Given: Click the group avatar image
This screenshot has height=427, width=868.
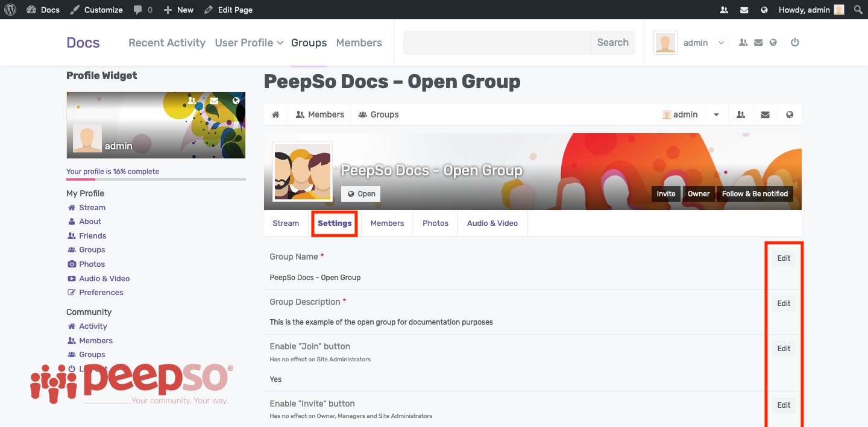Looking at the screenshot, I should [303, 172].
